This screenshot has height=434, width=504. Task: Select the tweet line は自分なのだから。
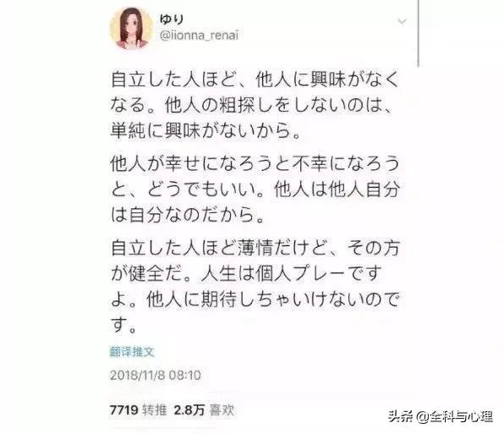[x=187, y=216]
